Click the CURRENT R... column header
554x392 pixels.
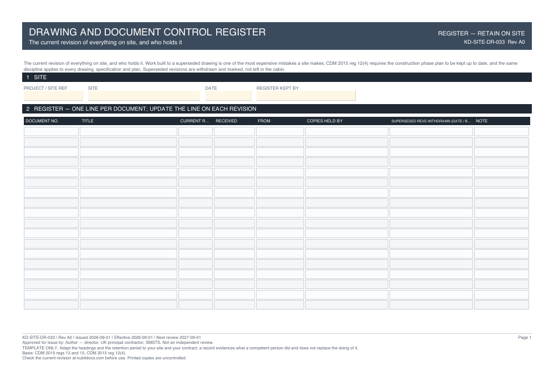pyautogui.click(x=194, y=121)
